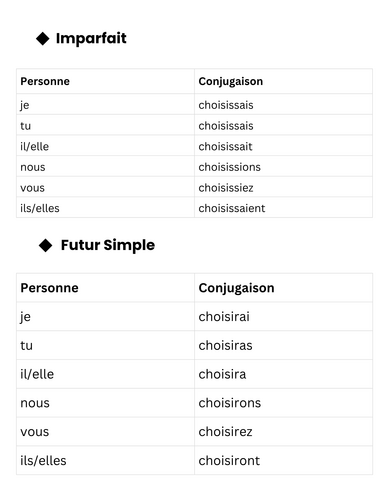Image resolution: width=386 pixels, height=500 pixels.
Task: Select the word choisissiez
Action: click(x=226, y=188)
